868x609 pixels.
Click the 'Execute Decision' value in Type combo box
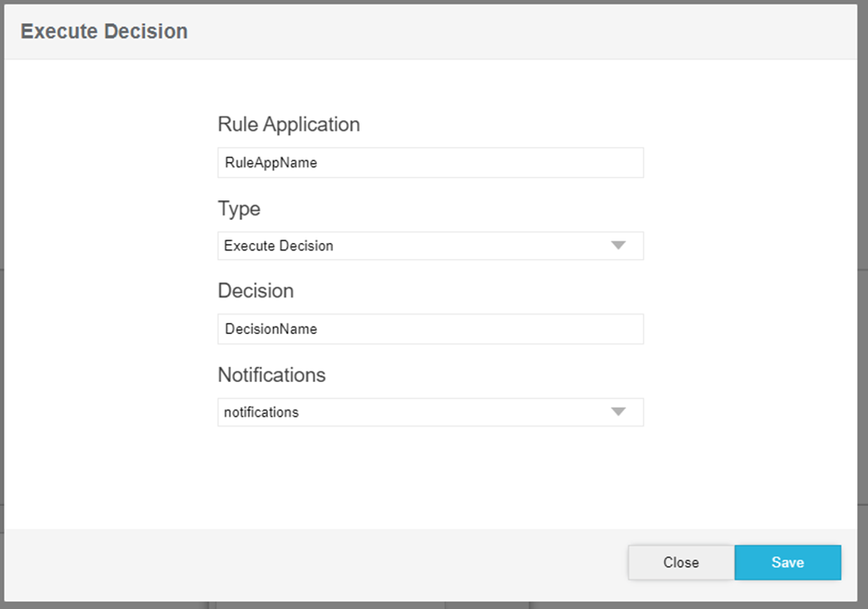coord(279,246)
